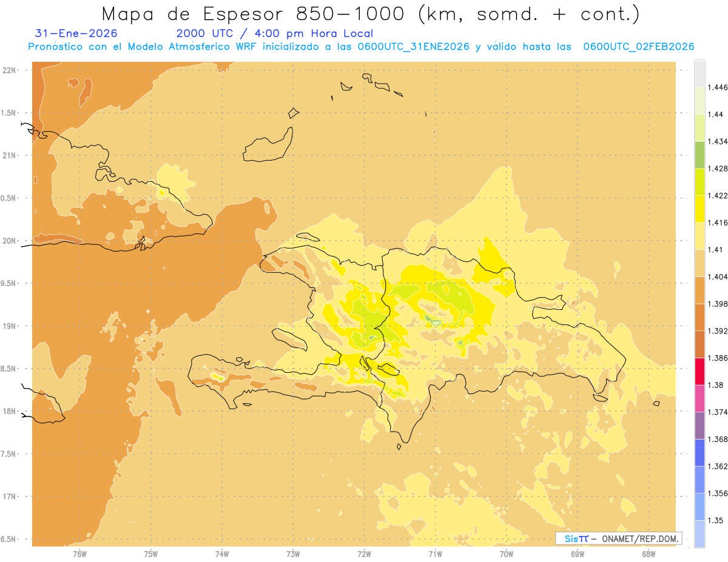Click the legend value 1.41
Viewport: 728px width, 562px height.
tap(716, 250)
